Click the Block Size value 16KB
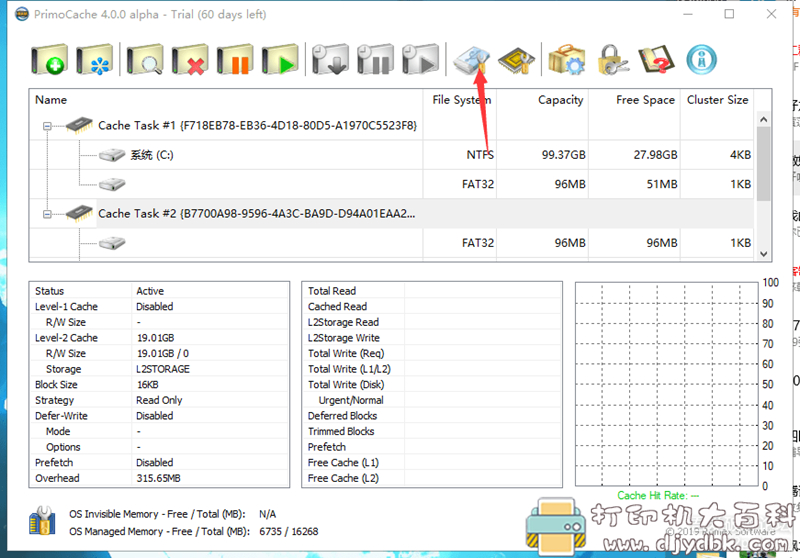800x558 pixels. (147, 385)
